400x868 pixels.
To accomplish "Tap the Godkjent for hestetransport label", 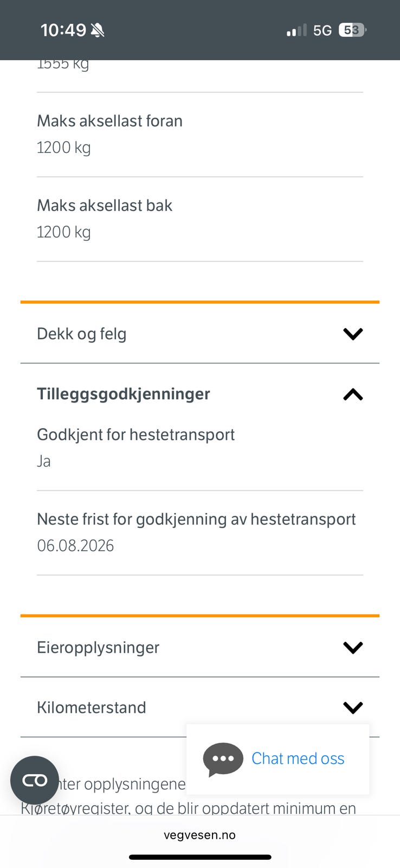I will (x=136, y=435).
